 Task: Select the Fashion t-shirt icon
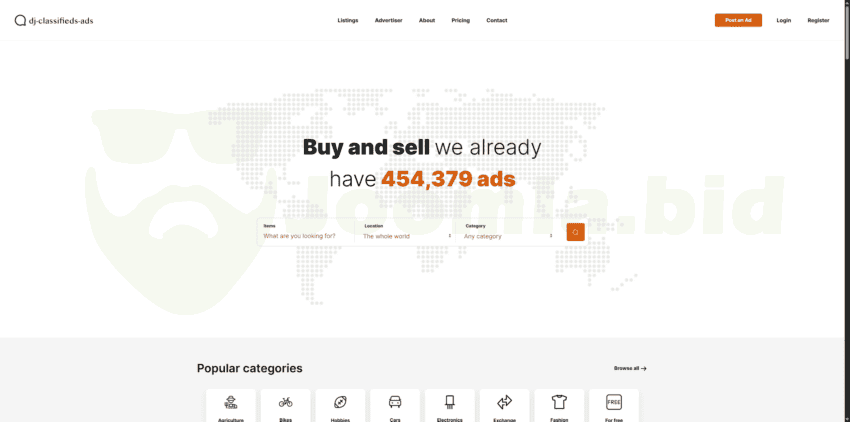(559, 402)
